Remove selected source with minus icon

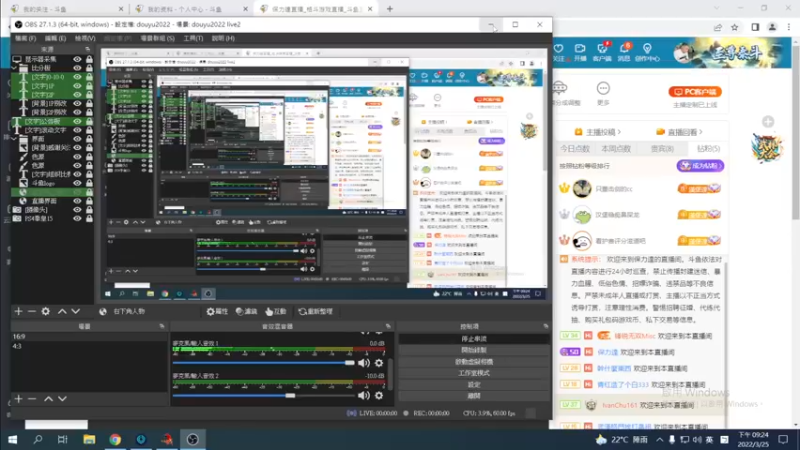(32, 311)
